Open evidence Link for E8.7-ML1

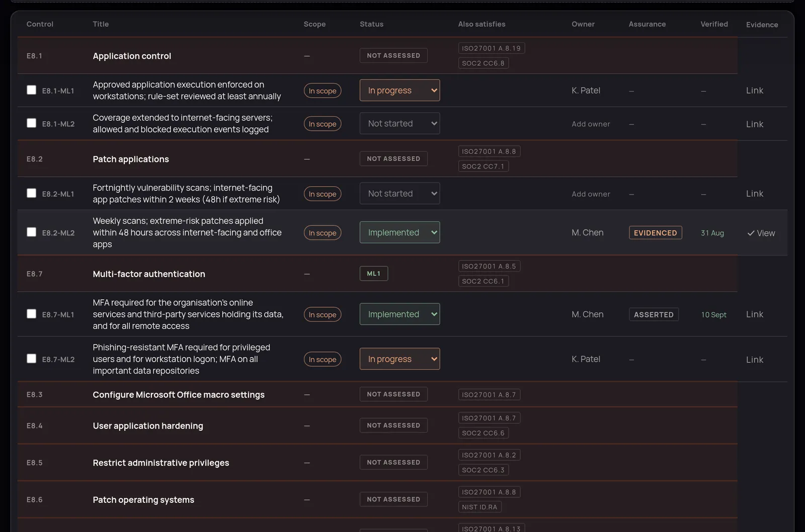pyautogui.click(x=754, y=314)
